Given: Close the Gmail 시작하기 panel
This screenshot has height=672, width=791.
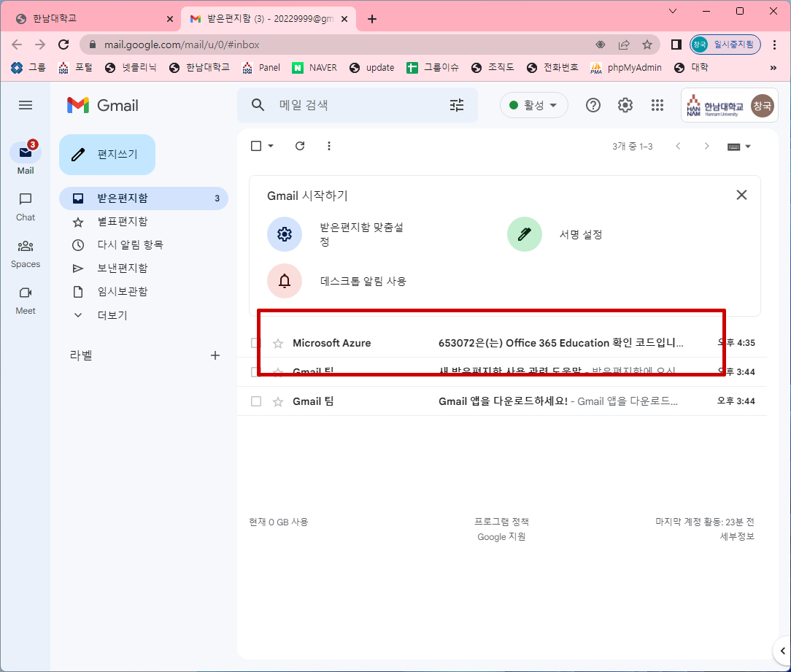Looking at the screenshot, I should tap(741, 195).
